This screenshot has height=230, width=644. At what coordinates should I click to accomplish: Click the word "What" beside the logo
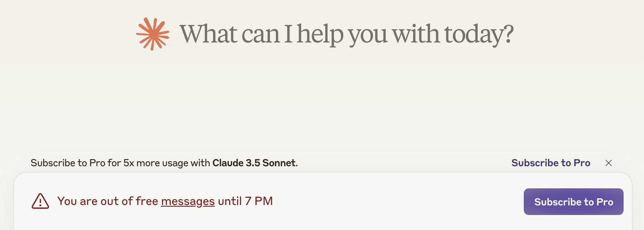(208, 34)
